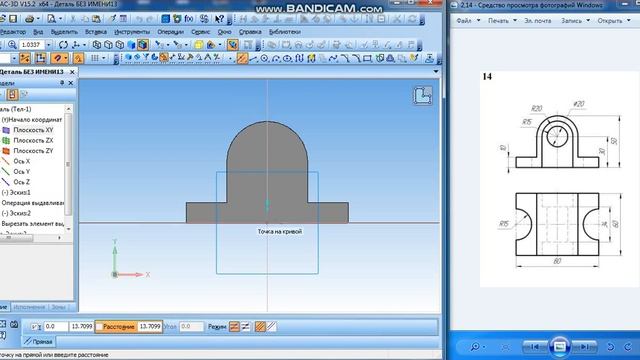Screen dimensions: 640x360
Task: Toggle the model tree display mode button
Action: click(x=12, y=95)
